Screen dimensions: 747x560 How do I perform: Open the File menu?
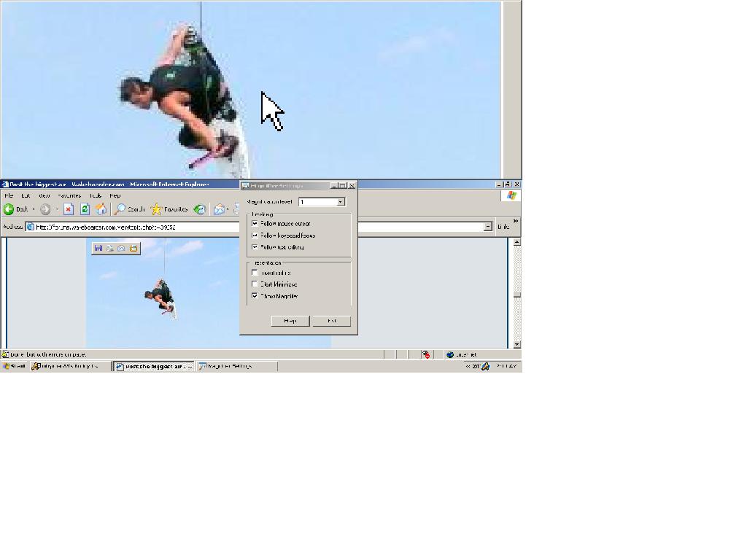click(x=9, y=195)
